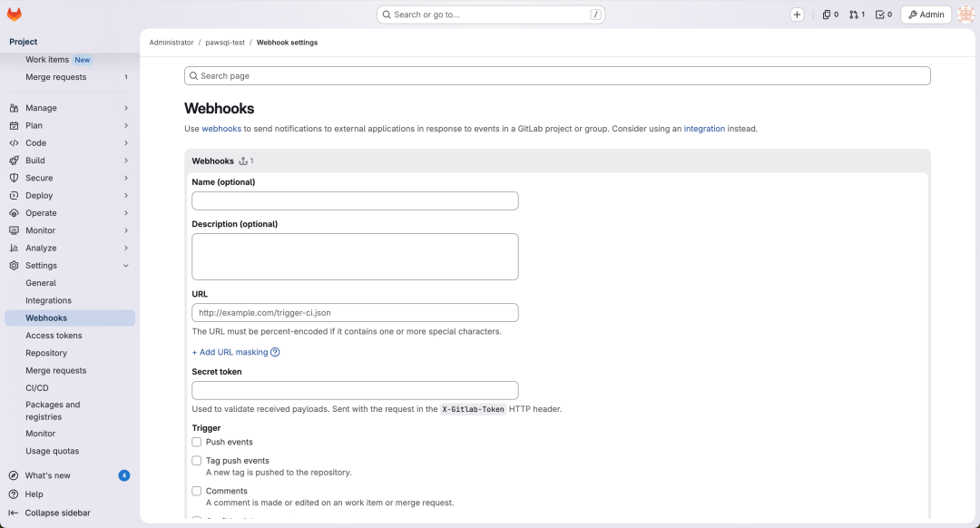Click the Analyze chart icon

coord(14,248)
